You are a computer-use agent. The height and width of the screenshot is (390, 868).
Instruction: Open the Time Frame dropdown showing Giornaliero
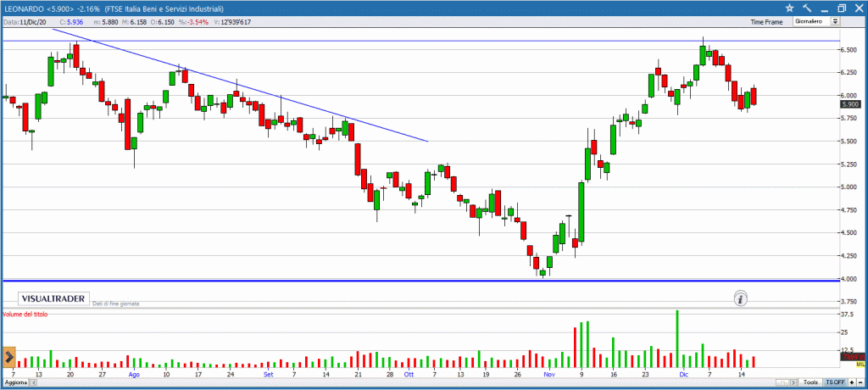(x=816, y=21)
